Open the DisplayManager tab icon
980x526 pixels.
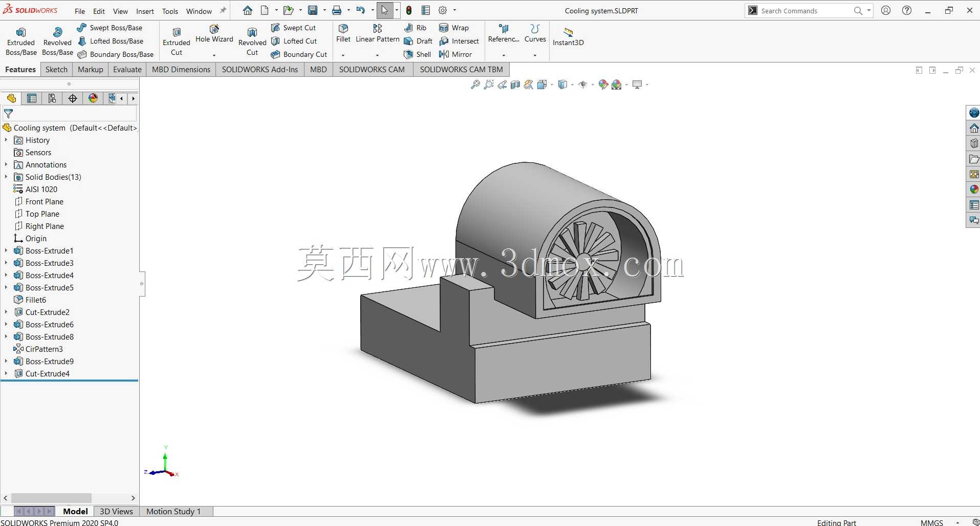point(93,98)
